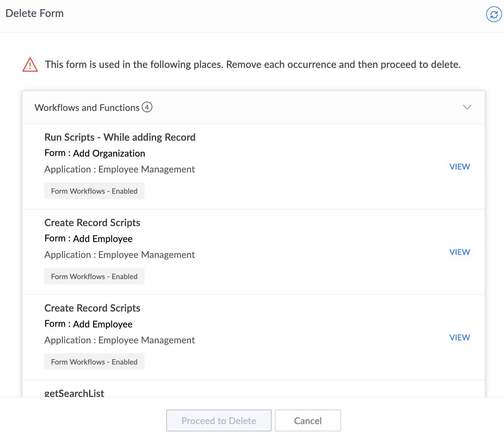The image size is (504, 439).
Task: Click the Workflows and Functions section header
Action: [x=87, y=108]
